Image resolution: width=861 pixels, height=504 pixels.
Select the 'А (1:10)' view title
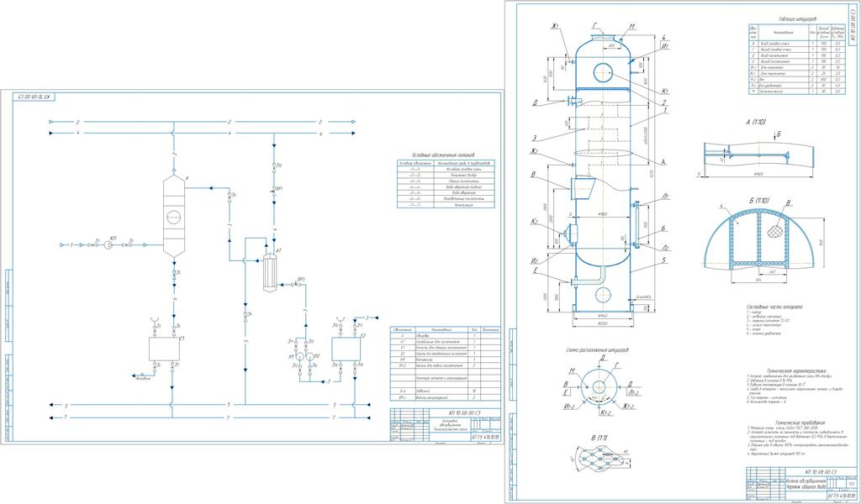[x=756, y=121]
